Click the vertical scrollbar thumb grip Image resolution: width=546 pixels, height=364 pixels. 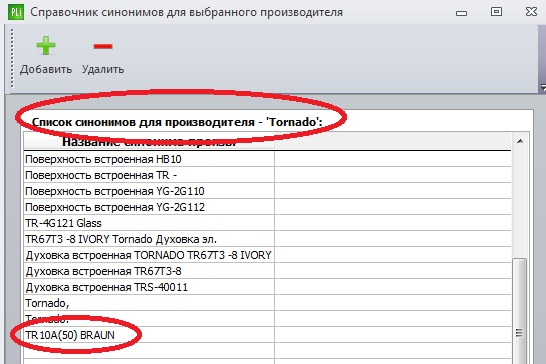pyautogui.click(x=519, y=333)
